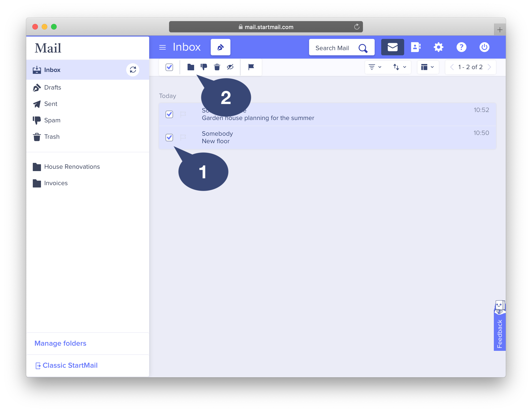Log out using the power icon
The width and height of the screenshot is (532, 412).
click(x=484, y=47)
